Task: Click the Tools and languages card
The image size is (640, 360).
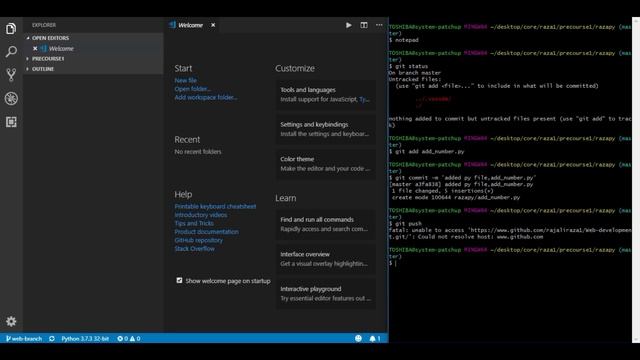Action: pos(325,95)
